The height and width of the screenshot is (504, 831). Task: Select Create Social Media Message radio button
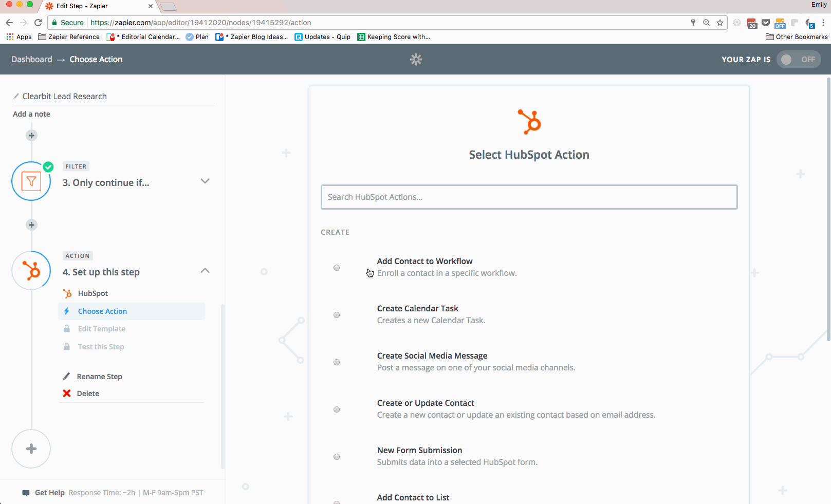[x=337, y=362]
